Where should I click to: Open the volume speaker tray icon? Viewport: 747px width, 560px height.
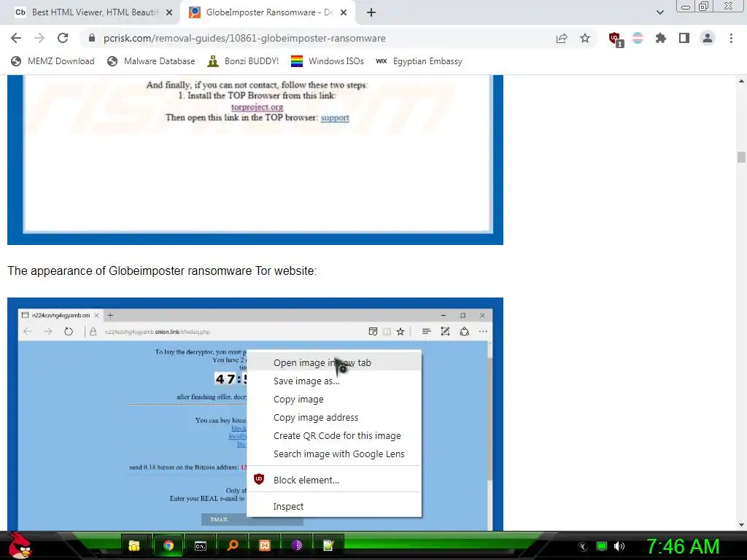click(619, 546)
